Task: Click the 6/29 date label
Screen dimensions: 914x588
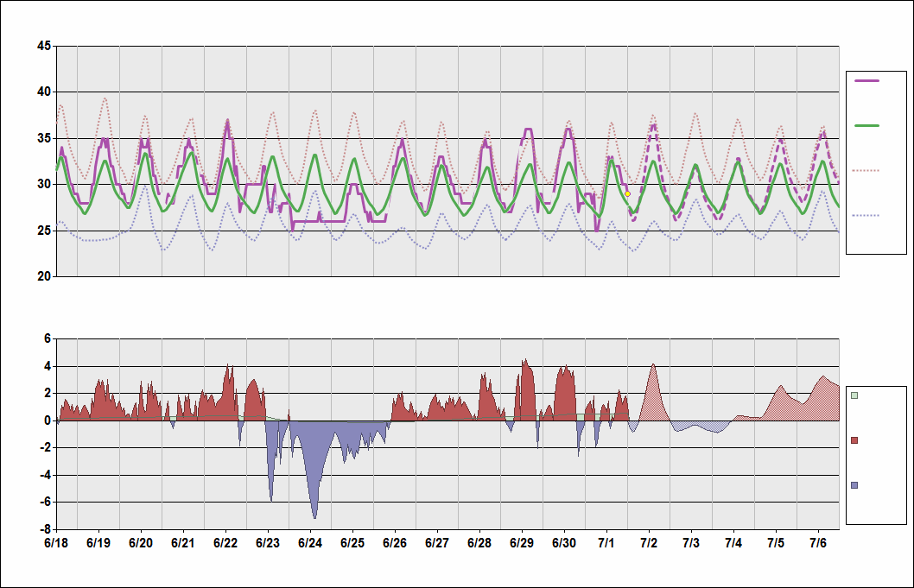Action: [x=522, y=543]
